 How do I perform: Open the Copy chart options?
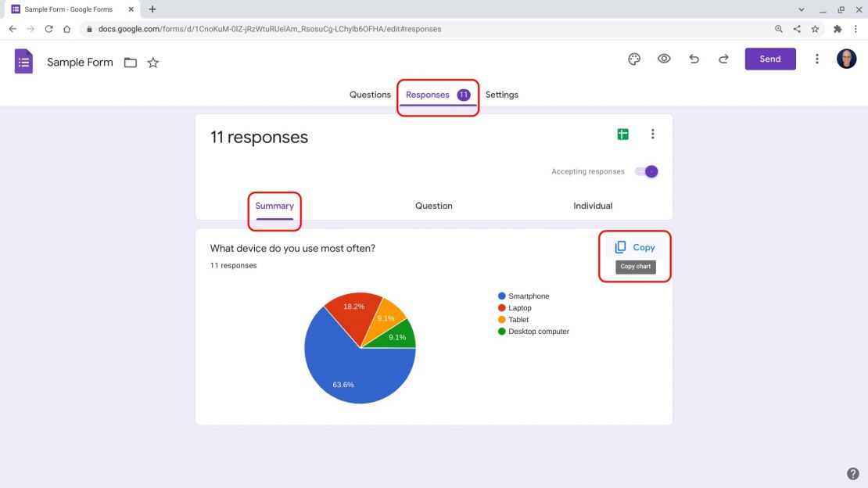(635, 266)
